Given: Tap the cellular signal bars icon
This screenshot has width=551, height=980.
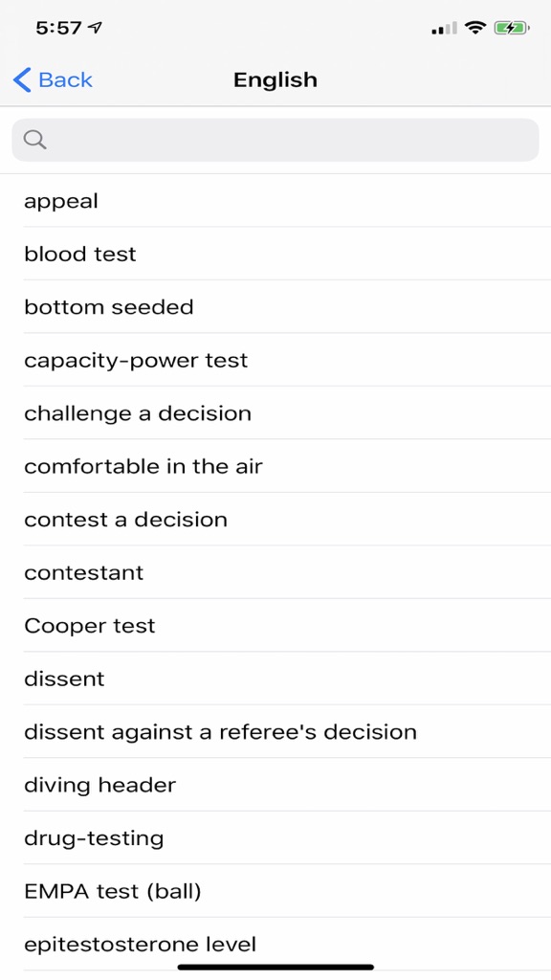Looking at the screenshot, I should coord(444,28).
